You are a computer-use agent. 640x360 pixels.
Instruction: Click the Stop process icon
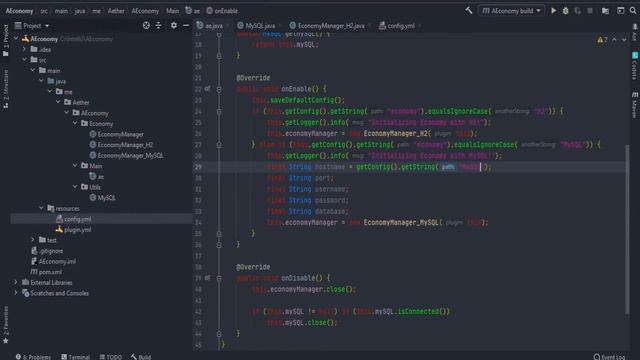[x=590, y=11]
